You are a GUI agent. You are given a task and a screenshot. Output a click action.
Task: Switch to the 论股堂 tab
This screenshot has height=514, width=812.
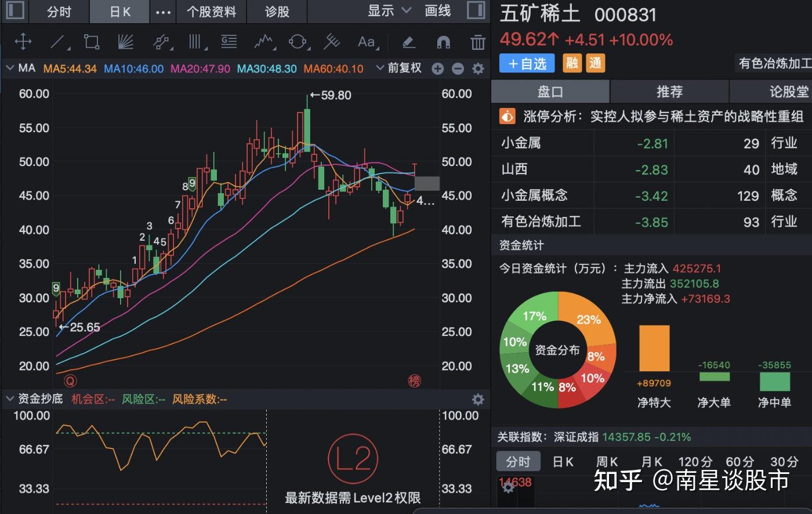[x=771, y=92]
